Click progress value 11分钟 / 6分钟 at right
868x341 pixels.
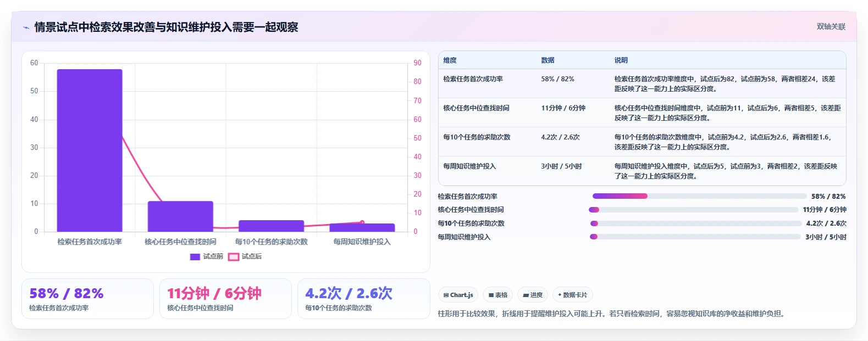coord(825,210)
